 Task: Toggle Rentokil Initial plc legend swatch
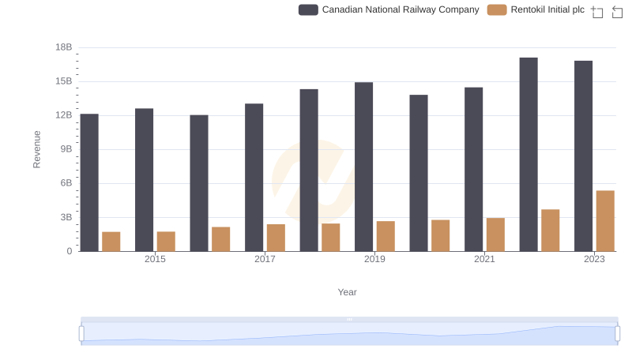[497, 9]
